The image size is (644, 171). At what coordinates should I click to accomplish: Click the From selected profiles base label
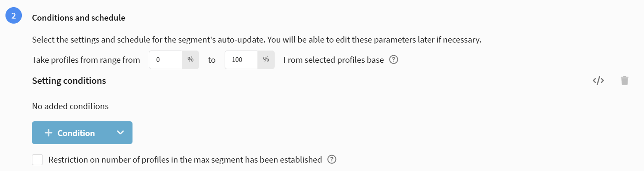tap(334, 60)
